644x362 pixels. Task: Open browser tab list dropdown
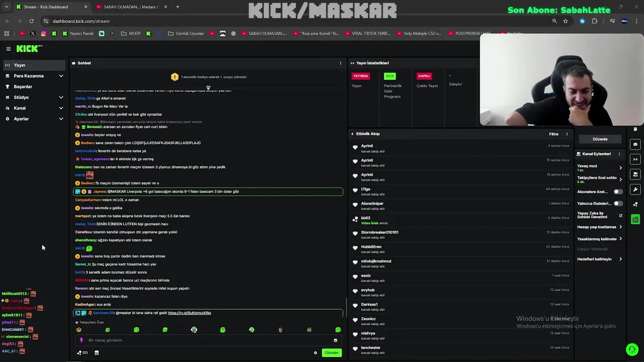pyautogui.click(x=6, y=7)
